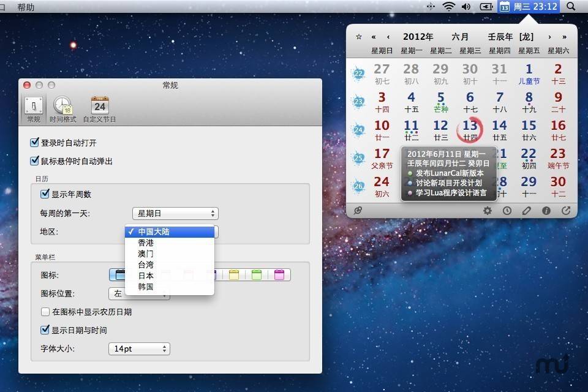Select 香港 in region list
This screenshot has height=392, width=588.
tap(170, 243)
